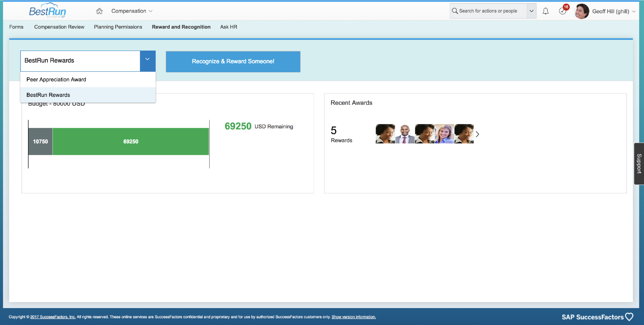The image size is (644, 325).
Task: Click the BestRun logo
Action: (47, 11)
